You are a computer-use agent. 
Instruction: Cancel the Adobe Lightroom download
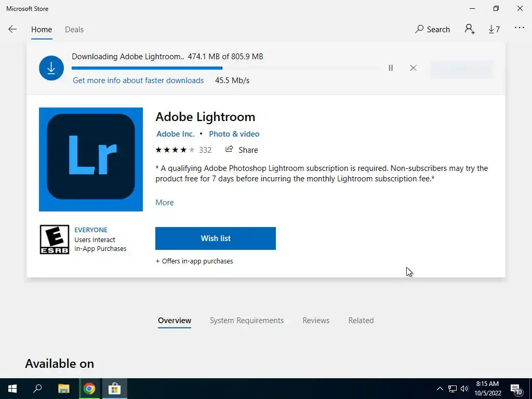point(413,68)
